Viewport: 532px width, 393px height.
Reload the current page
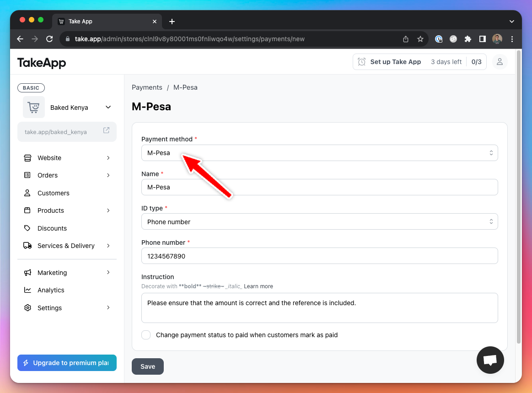[x=49, y=39]
